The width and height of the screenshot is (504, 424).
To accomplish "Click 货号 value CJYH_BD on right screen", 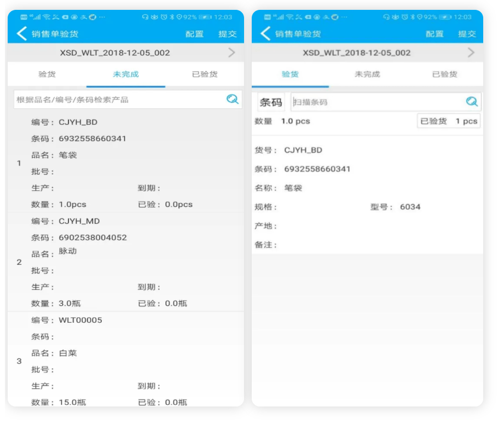I will [303, 150].
